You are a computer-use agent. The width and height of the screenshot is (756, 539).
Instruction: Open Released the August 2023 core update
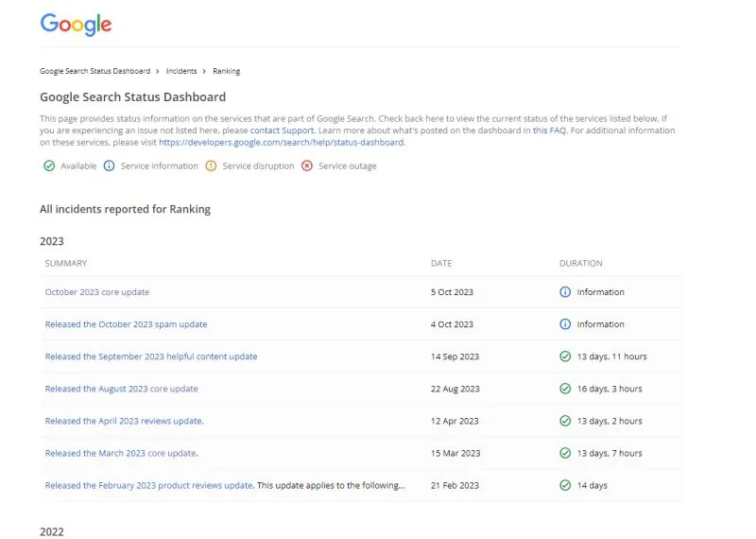pyautogui.click(x=122, y=389)
